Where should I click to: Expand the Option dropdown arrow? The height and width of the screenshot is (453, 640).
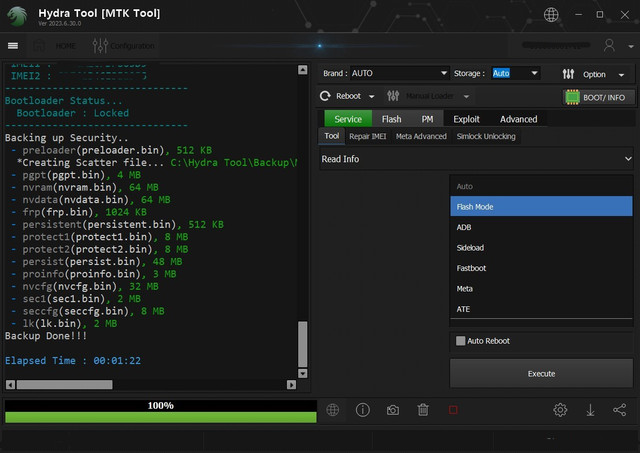pos(621,75)
